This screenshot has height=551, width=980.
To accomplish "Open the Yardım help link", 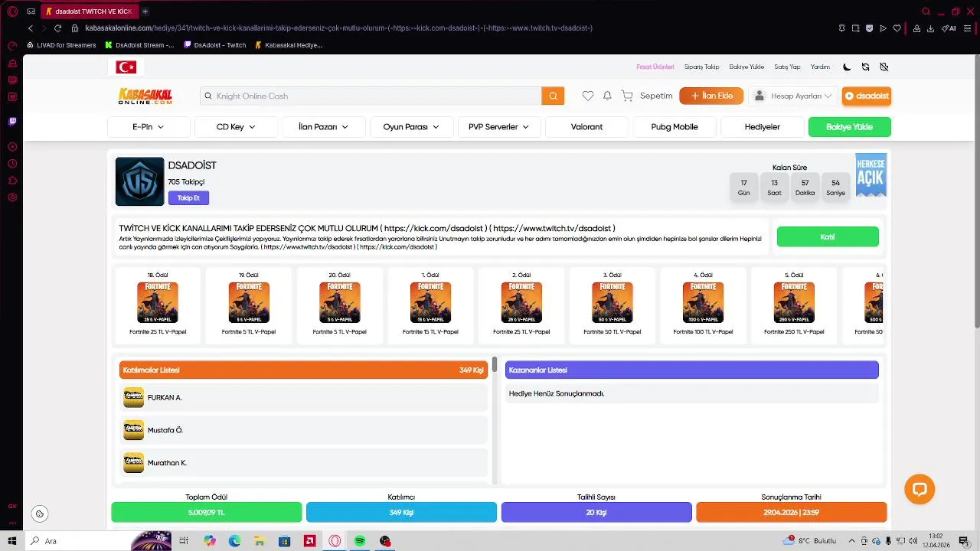I will point(820,67).
